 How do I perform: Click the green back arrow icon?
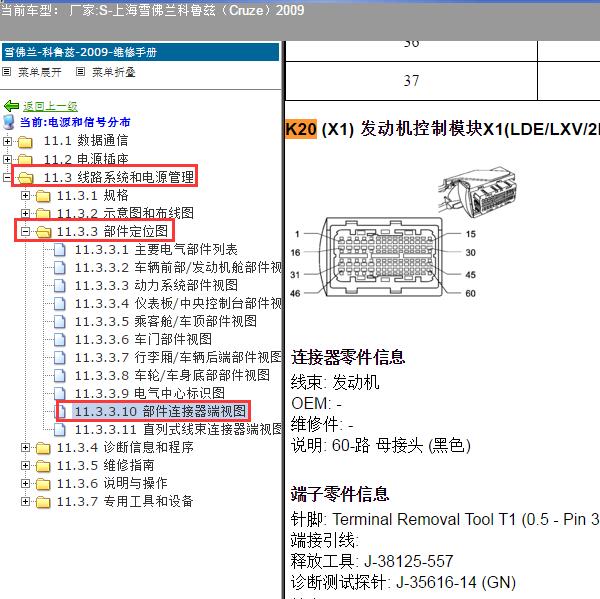[11, 106]
